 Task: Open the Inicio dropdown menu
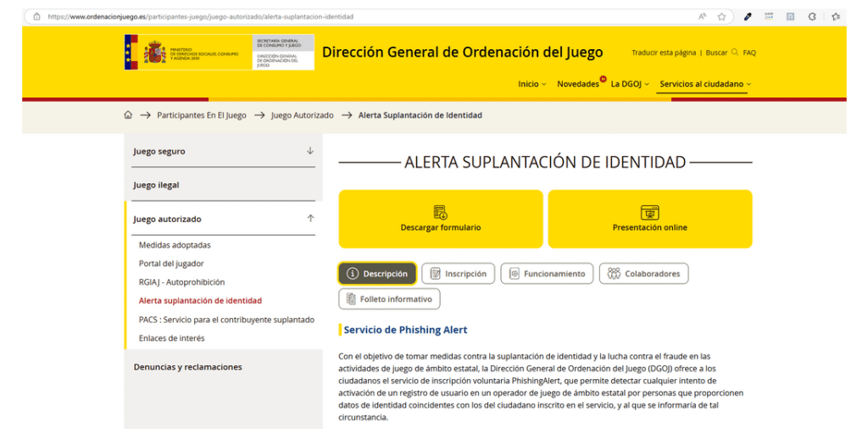tap(532, 84)
